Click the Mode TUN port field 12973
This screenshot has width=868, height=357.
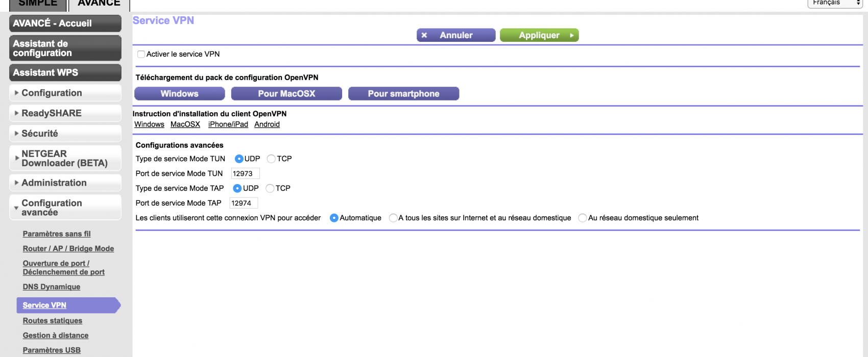246,173
